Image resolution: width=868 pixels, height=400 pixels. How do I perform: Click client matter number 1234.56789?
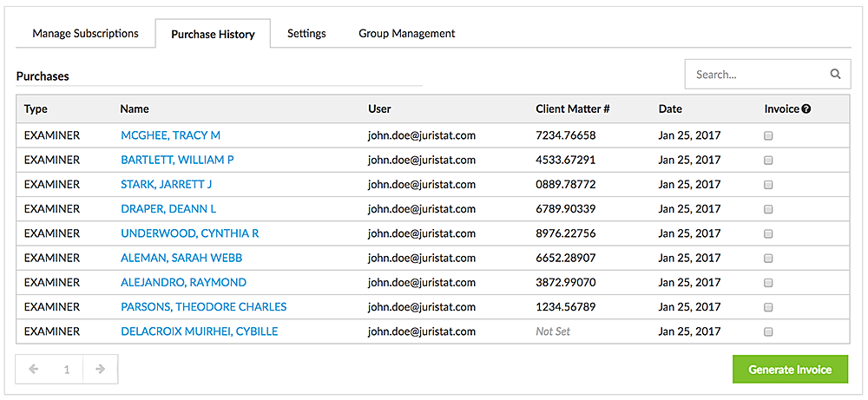pos(566,306)
